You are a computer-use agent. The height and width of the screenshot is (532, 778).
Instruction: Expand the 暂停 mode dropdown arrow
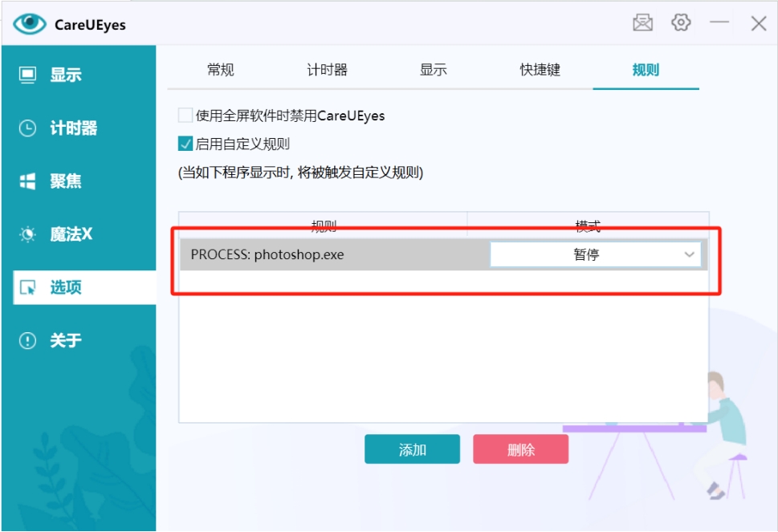689,254
